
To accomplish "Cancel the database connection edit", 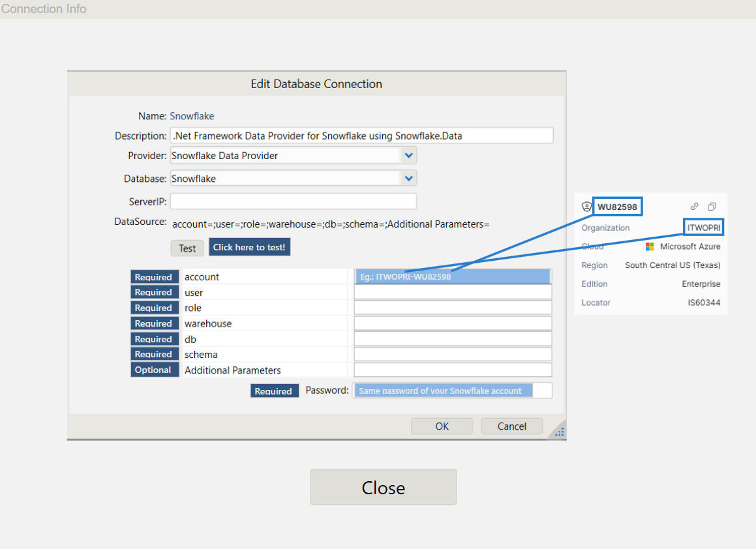I will [x=511, y=426].
